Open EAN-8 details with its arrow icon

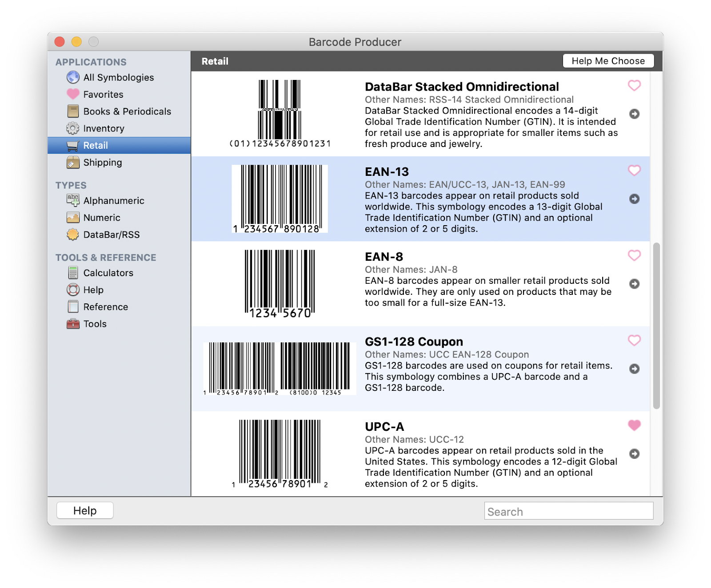tap(635, 283)
